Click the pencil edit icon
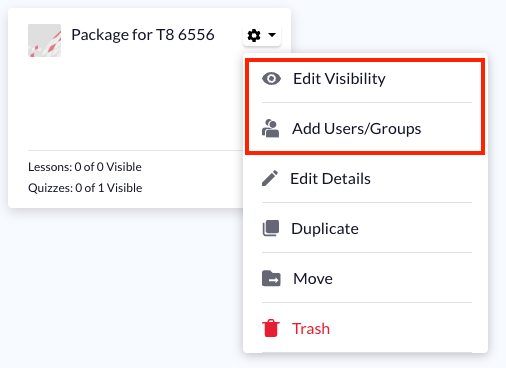Screen dimensions: 506x368 point(270,178)
